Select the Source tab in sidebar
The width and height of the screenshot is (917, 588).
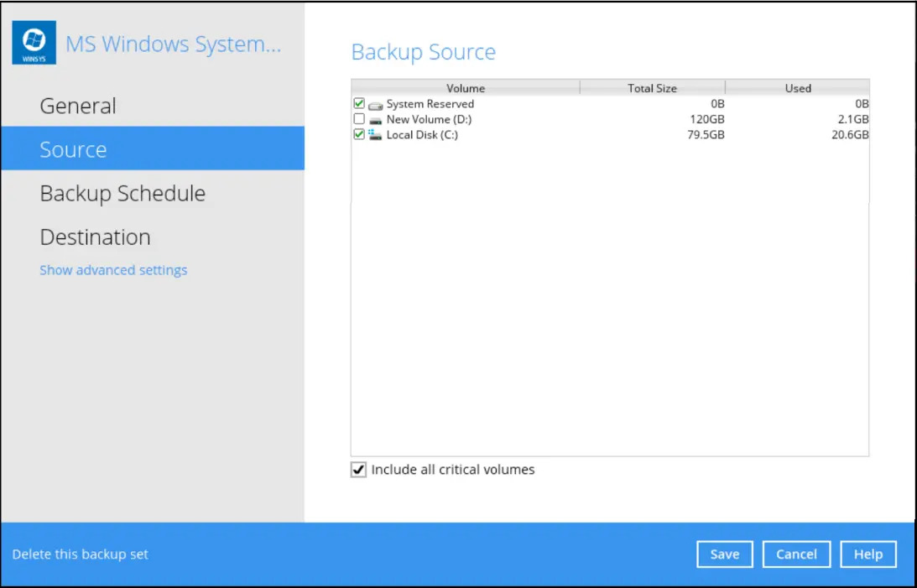point(73,150)
